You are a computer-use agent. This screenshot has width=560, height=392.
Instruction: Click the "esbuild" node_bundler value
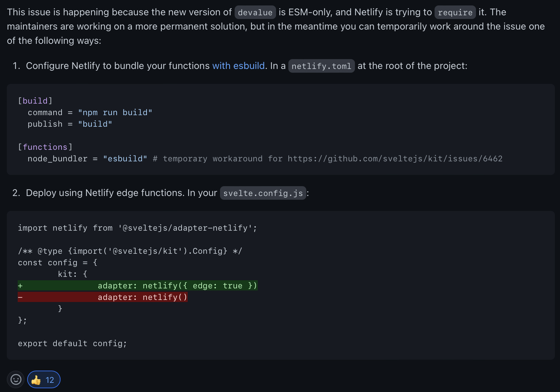coord(125,159)
